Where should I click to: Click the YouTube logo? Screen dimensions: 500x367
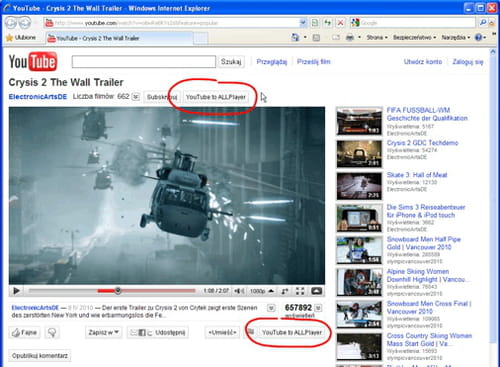tap(33, 62)
